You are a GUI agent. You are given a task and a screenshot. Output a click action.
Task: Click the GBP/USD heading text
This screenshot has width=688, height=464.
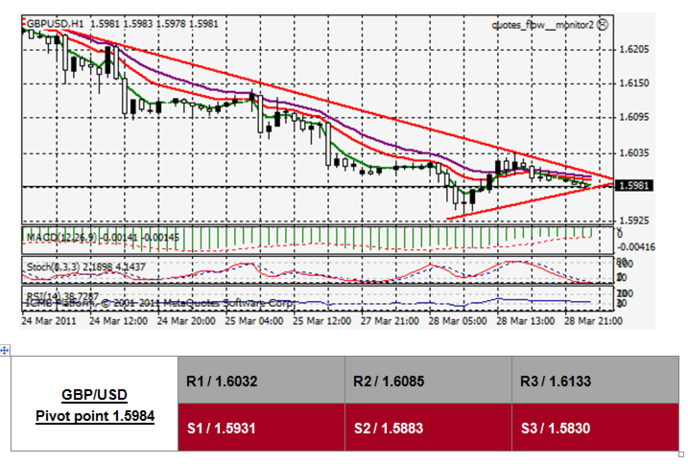coord(94,395)
